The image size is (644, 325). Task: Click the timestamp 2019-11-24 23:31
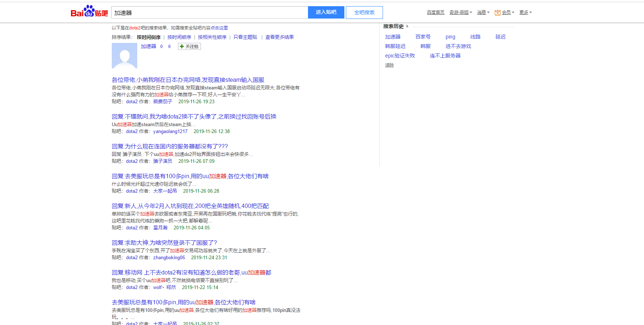pyautogui.click(x=209, y=257)
